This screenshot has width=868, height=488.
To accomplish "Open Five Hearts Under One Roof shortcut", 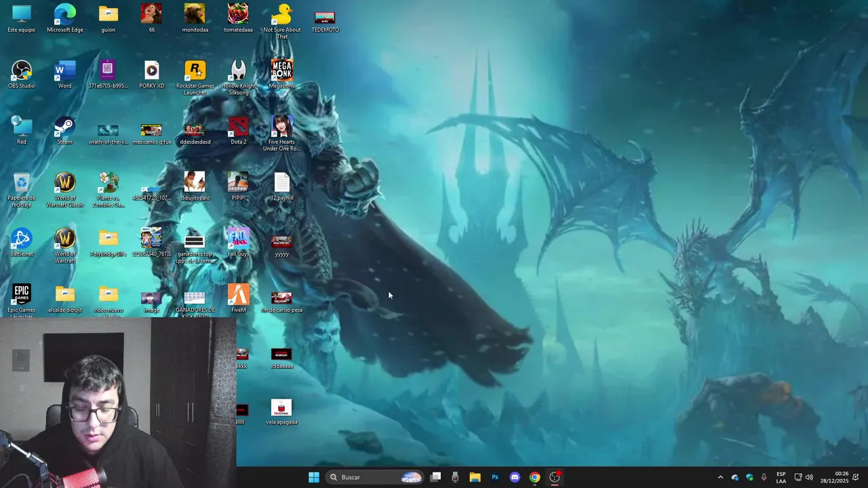I will click(281, 134).
